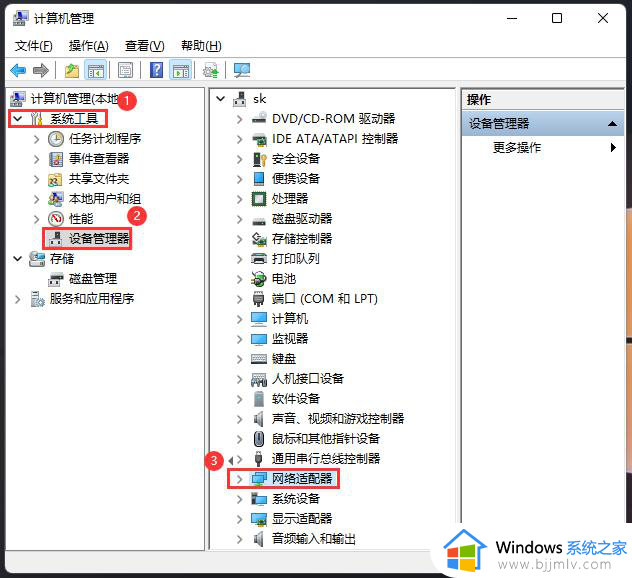This screenshot has height=578, width=632.
Task: Click the 打印队列 printer icon
Action: coord(259,259)
